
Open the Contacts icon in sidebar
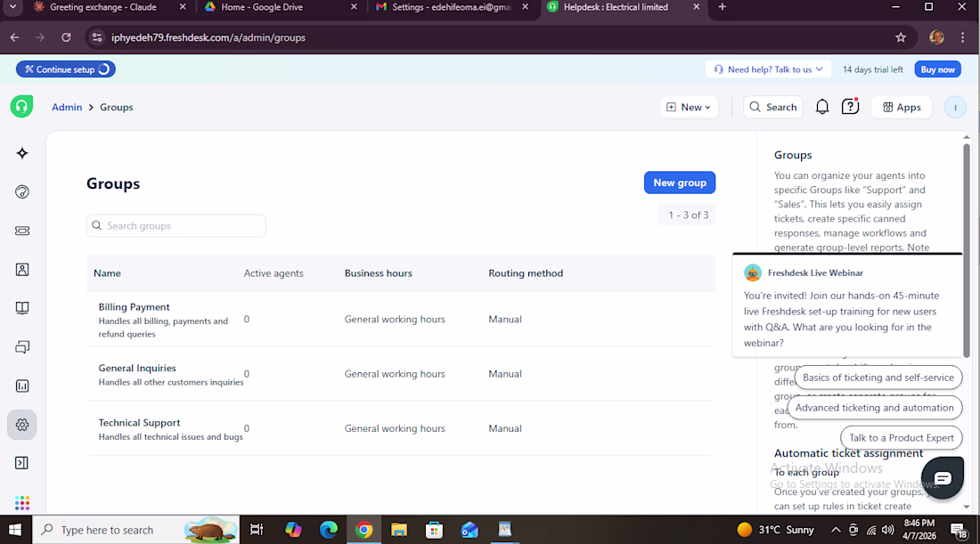tap(22, 269)
